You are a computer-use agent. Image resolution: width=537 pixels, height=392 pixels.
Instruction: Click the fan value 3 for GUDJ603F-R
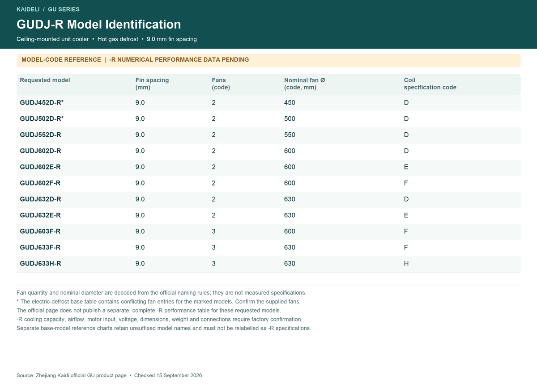click(214, 232)
